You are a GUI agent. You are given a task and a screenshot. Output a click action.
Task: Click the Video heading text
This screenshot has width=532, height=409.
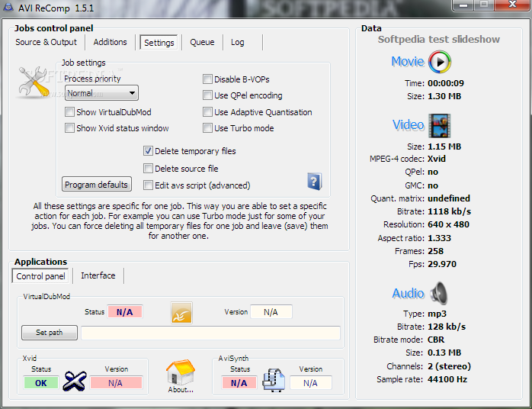click(409, 125)
